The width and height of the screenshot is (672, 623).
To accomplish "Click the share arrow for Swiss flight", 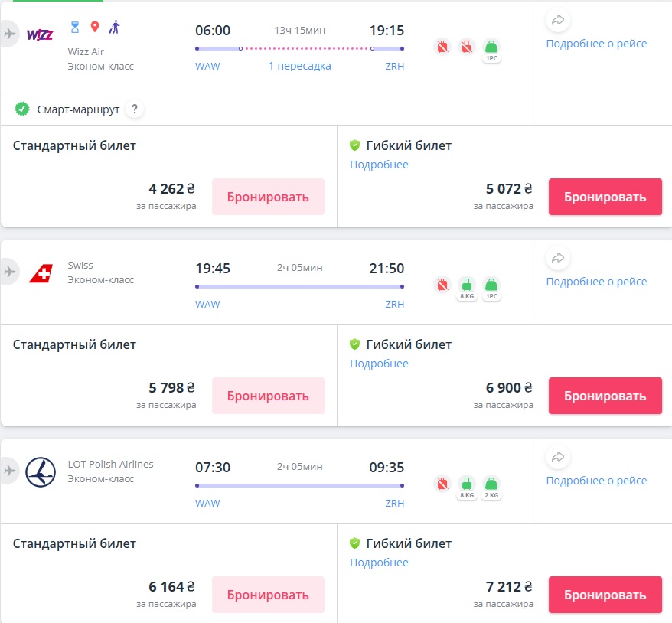I will (558, 259).
